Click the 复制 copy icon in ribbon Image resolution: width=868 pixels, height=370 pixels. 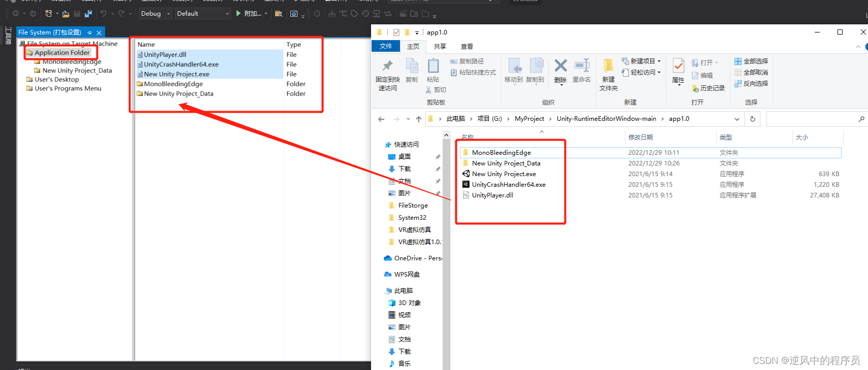tap(412, 66)
